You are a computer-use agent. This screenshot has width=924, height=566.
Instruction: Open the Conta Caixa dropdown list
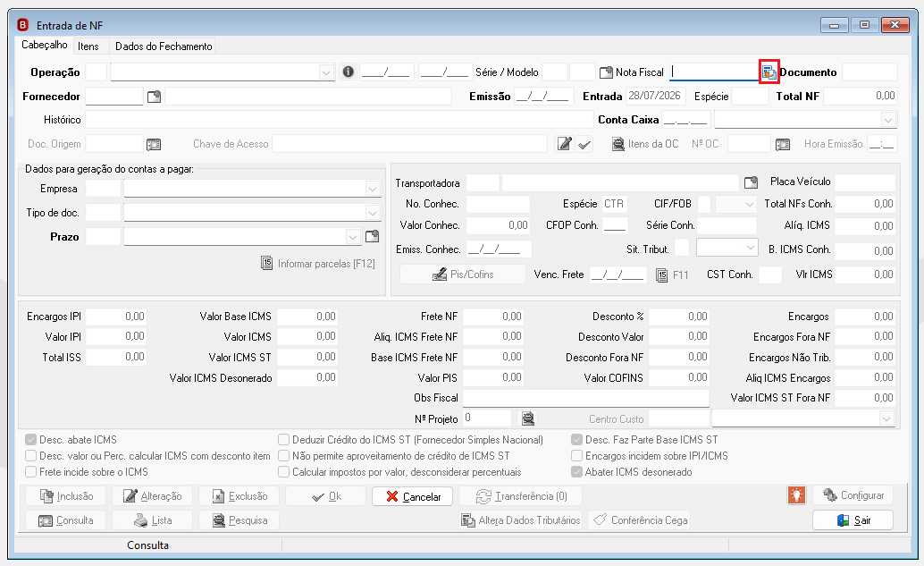888,120
